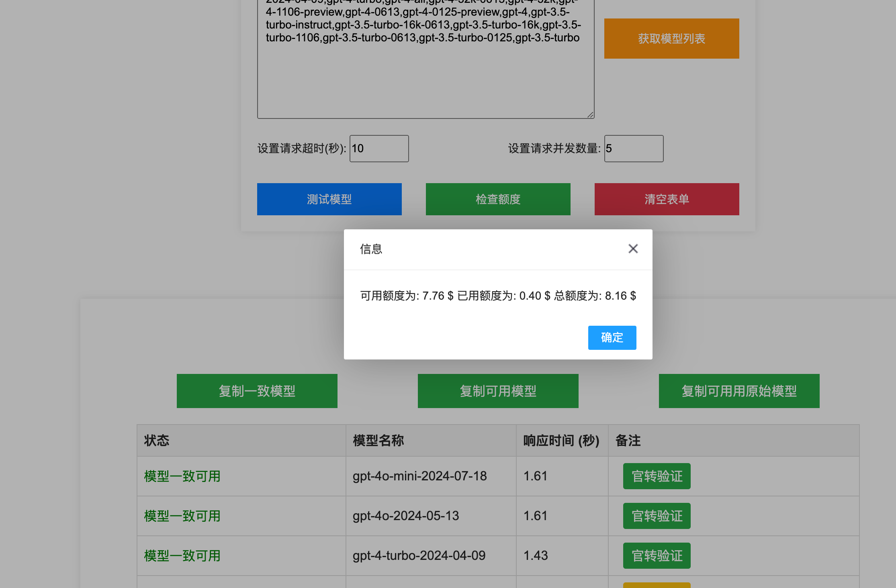The image size is (896, 588).
Task: Click the blue 测试模型 button
Action: point(329,199)
